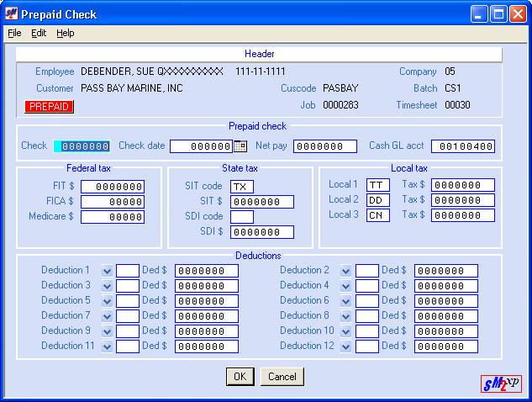Click the empty SDI code field

(242, 217)
